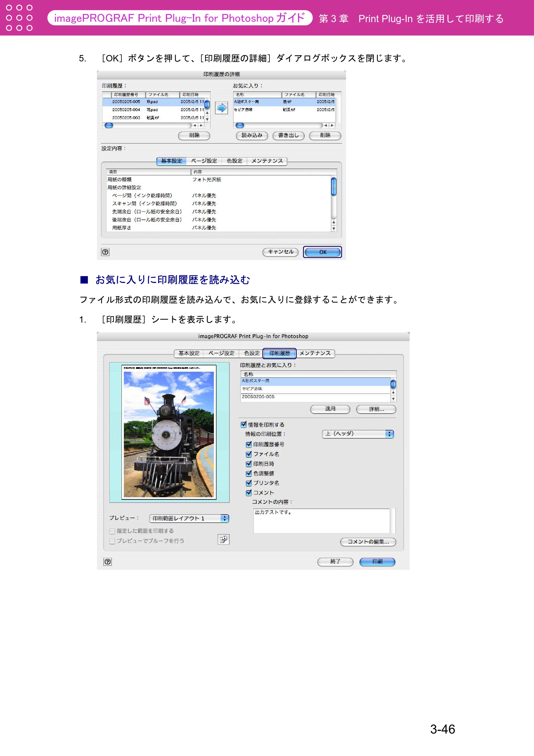Select the A社ポスター用 entry in 印刷履歴とお気に入り list
The image size is (534, 756).
click(x=315, y=381)
